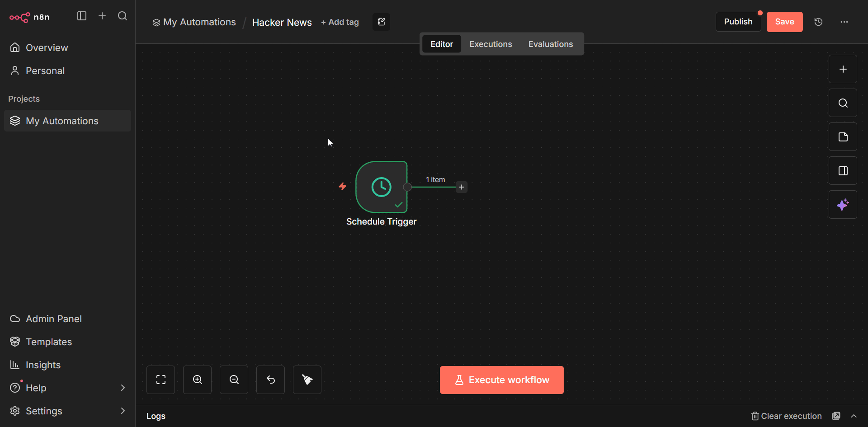
Task: Tidy up the workflow nodes
Action: (307, 380)
